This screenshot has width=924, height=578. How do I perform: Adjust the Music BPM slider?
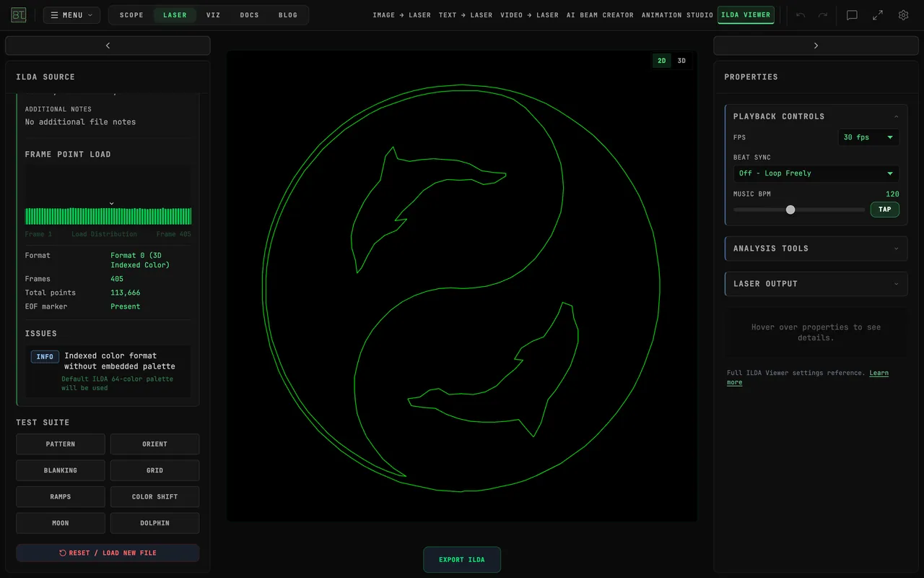coord(799,210)
